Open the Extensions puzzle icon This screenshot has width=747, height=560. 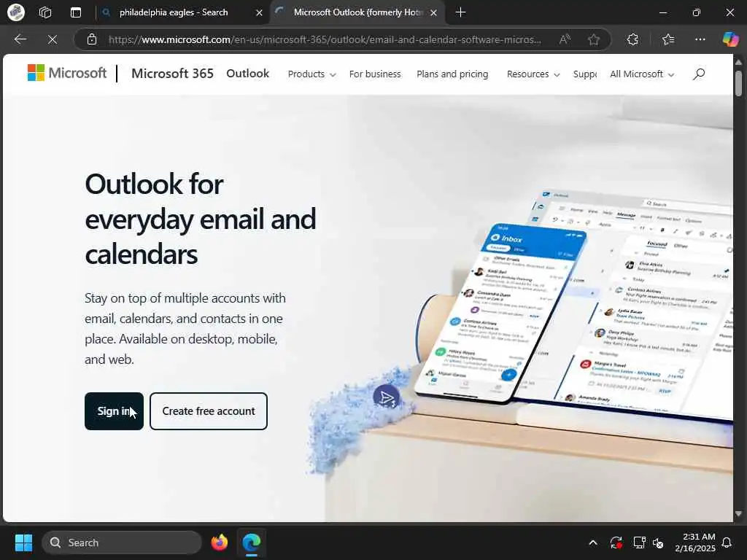[632, 39]
